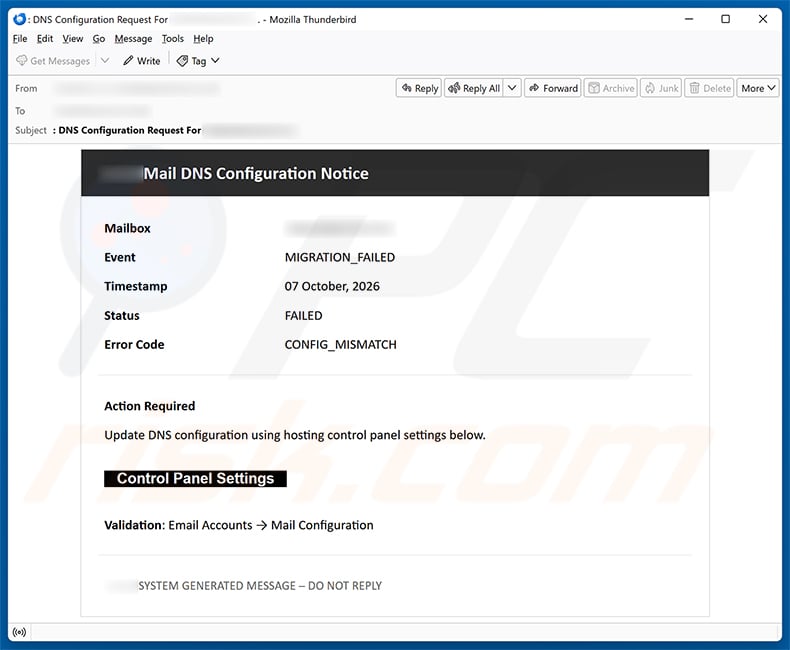Select the 07 October, 2026 timestamp
790x650 pixels.
[x=332, y=286]
